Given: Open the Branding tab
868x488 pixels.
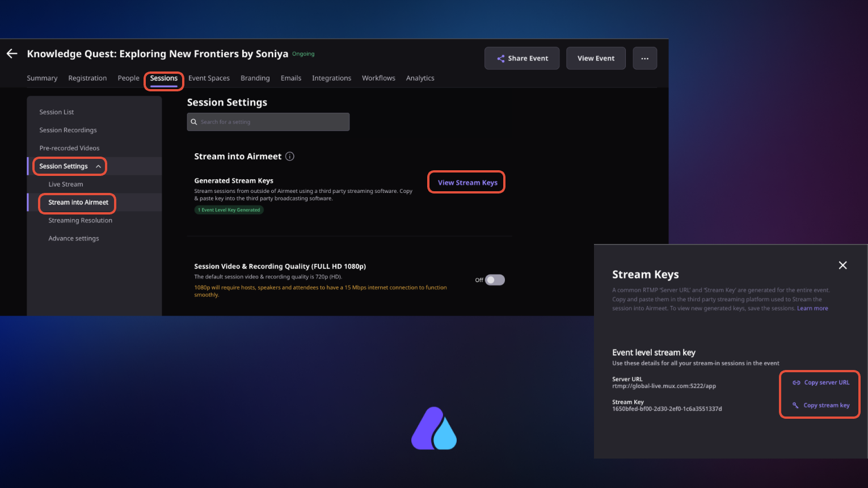Looking at the screenshot, I should 255,78.
